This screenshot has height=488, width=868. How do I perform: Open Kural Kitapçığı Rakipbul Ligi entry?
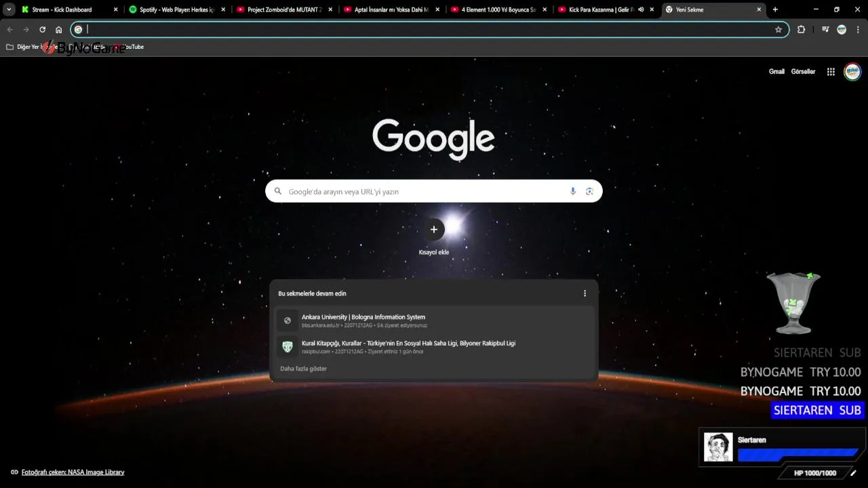point(434,346)
